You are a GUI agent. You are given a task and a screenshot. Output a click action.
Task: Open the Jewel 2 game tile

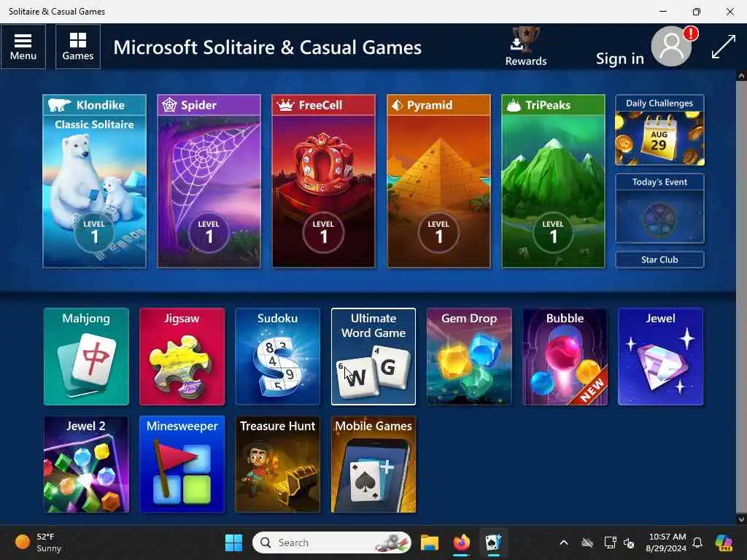point(86,464)
